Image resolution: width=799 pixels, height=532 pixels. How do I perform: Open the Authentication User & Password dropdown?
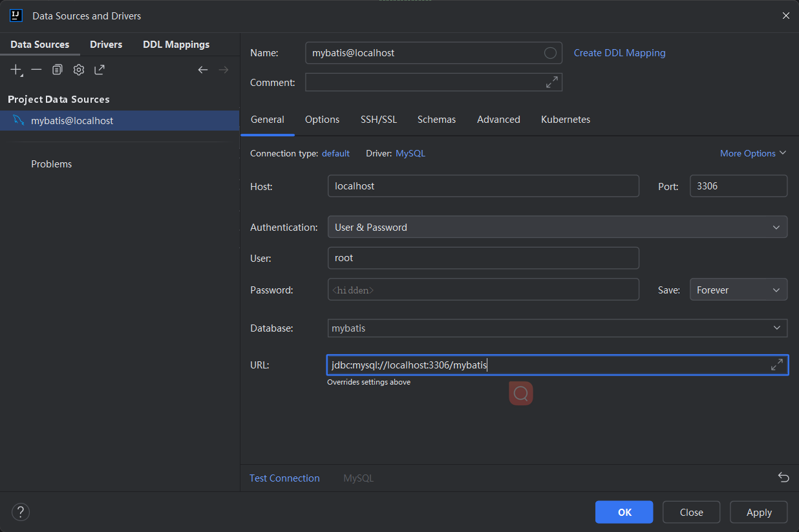(557, 228)
